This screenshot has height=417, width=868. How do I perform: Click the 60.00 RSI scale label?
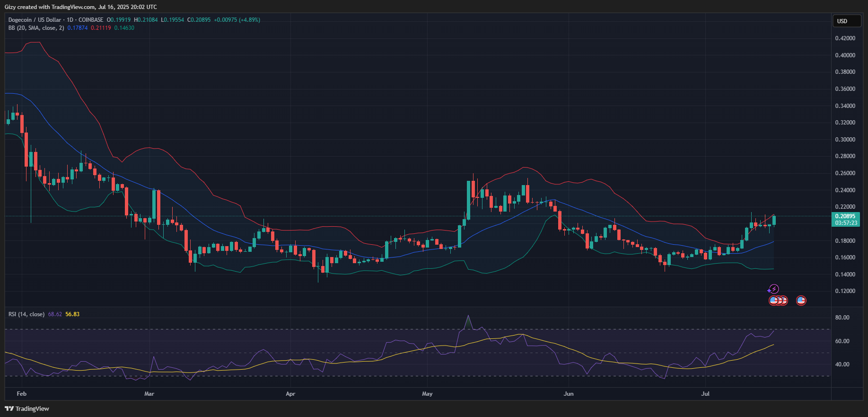click(x=842, y=341)
